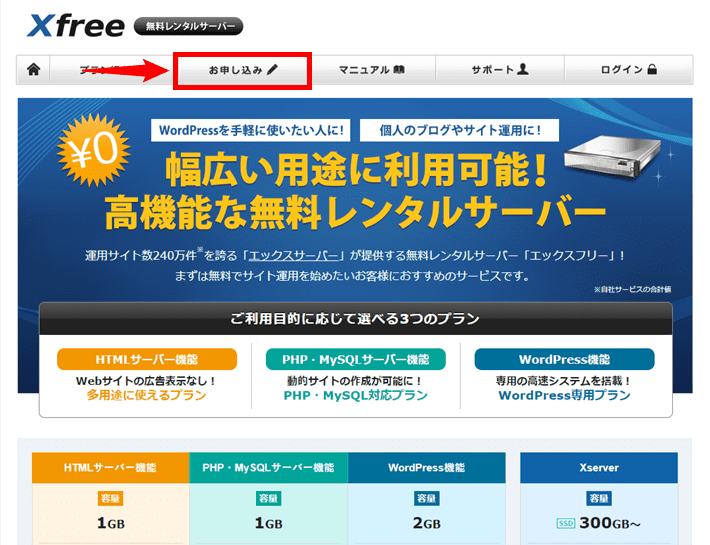Click the 容量 label in WordPress column
The image size is (710, 545).
(426, 498)
